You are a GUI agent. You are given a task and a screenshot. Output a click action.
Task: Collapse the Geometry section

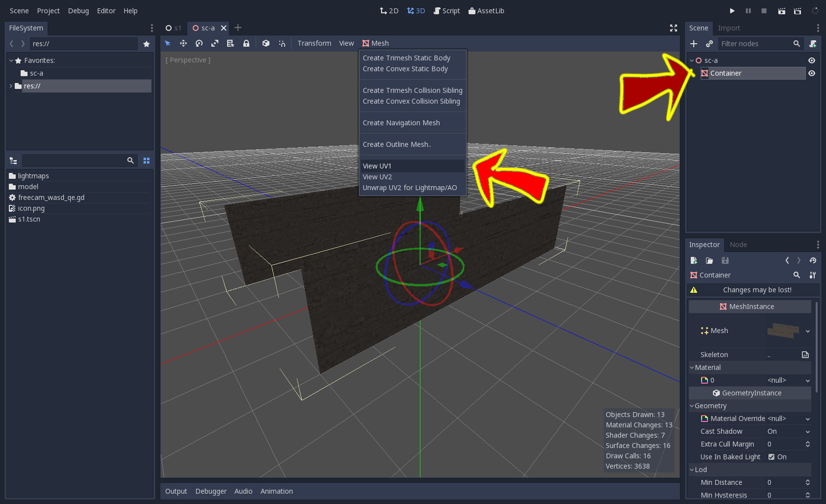click(x=692, y=406)
